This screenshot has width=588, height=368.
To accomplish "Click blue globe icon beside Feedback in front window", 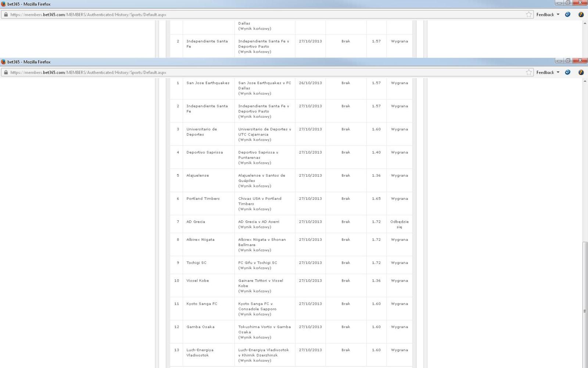I will pos(568,72).
